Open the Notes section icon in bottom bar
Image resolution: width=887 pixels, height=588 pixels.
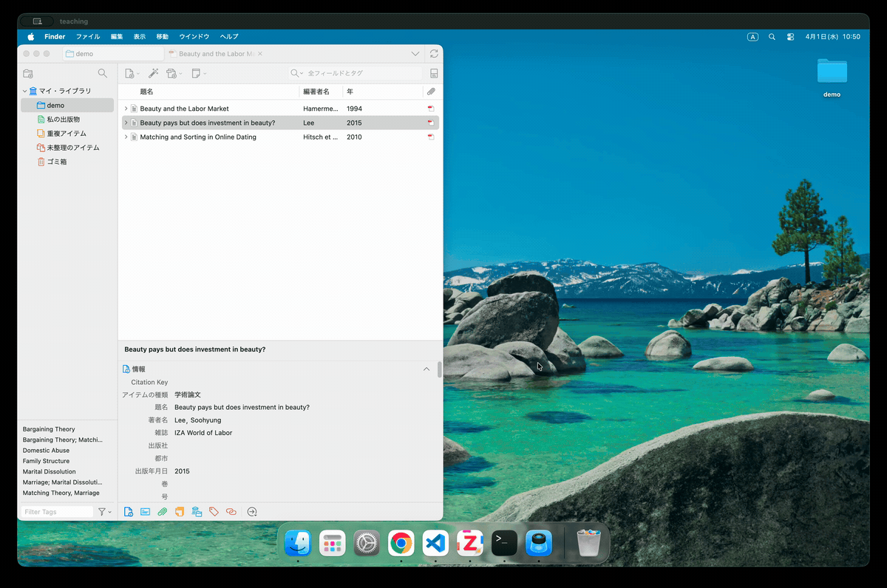pos(180,511)
